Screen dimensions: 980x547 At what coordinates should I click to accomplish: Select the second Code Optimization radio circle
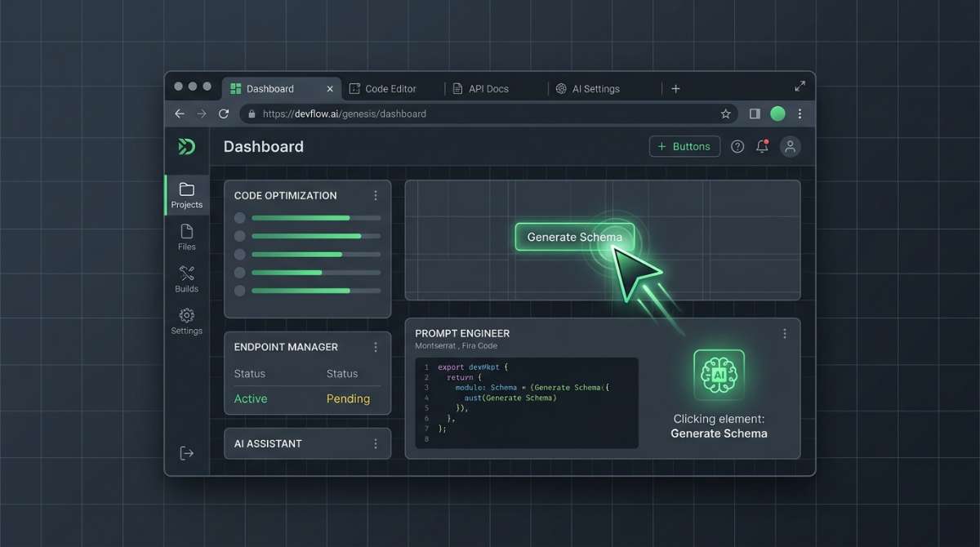pos(240,236)
